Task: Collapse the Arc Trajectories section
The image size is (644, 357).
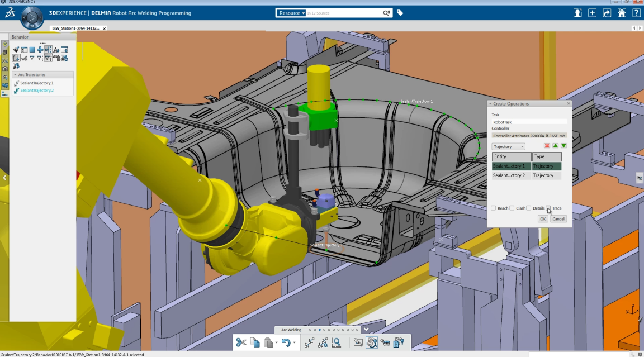Action: pyautogui.click(x=15, y=74)
